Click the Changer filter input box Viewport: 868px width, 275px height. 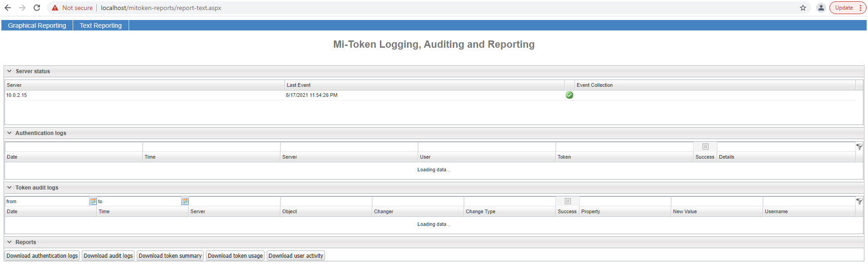coord(418,201)
